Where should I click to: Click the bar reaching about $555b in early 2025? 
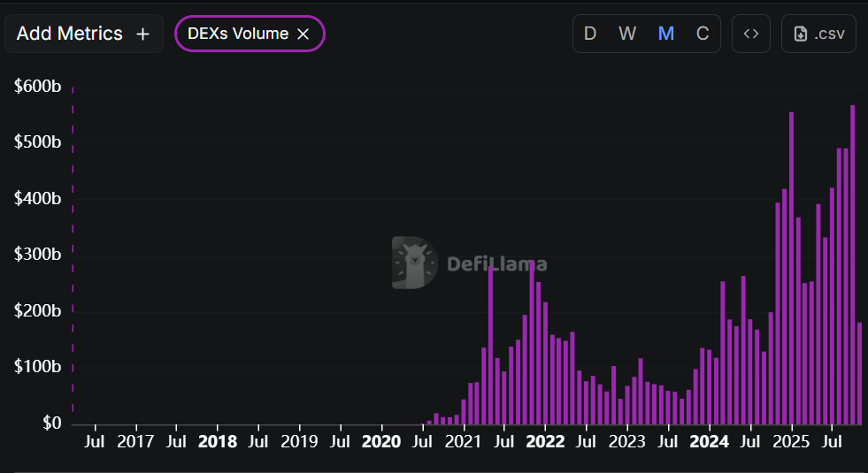pos(791,270)
